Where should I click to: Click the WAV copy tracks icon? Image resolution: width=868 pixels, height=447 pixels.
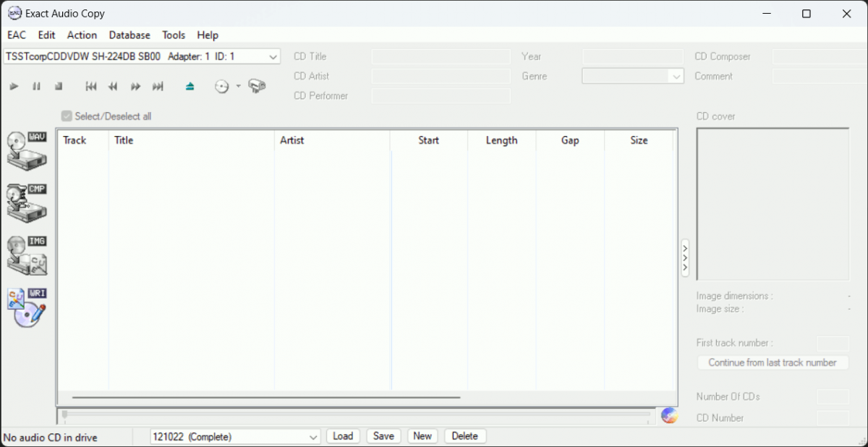click(27, 150)
